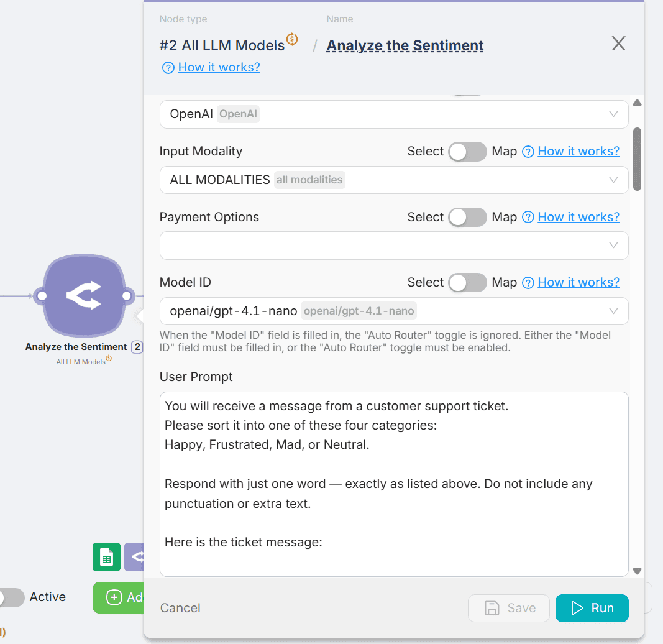Image resolution: width=663 pixels, height=644 pixels.
Task: Click Cancel at the panel bottom
Action: pos(180,609)
